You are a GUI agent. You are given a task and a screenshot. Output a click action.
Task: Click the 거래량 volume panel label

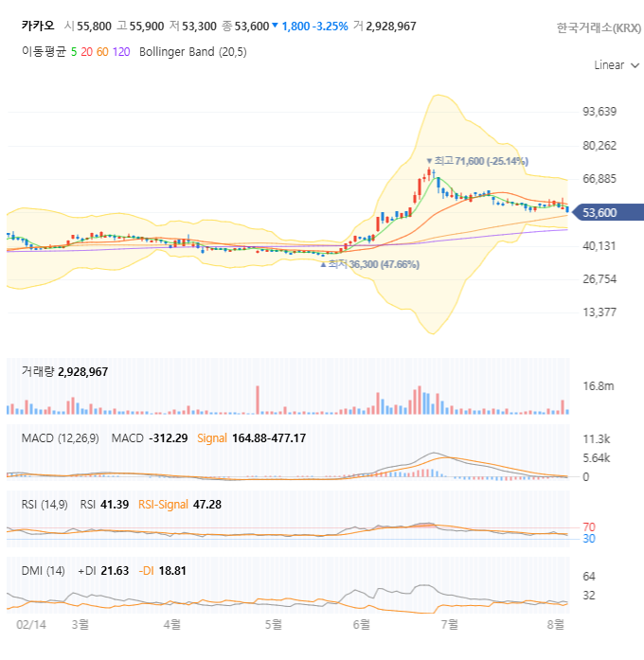click(x=38, y=372)
